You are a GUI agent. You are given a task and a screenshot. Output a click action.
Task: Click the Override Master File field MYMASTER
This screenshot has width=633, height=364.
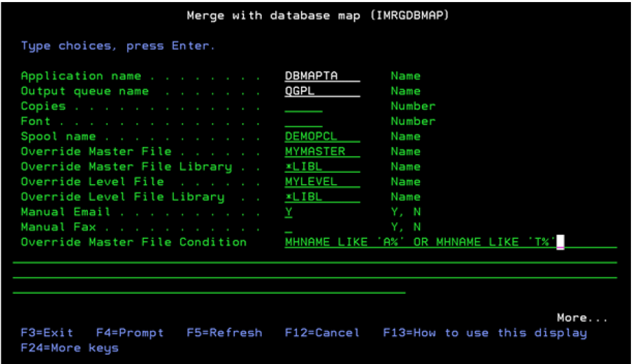321,152
